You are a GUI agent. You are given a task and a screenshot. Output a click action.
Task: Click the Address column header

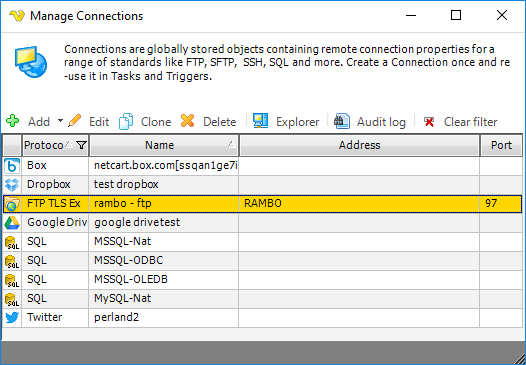point(359,145)
